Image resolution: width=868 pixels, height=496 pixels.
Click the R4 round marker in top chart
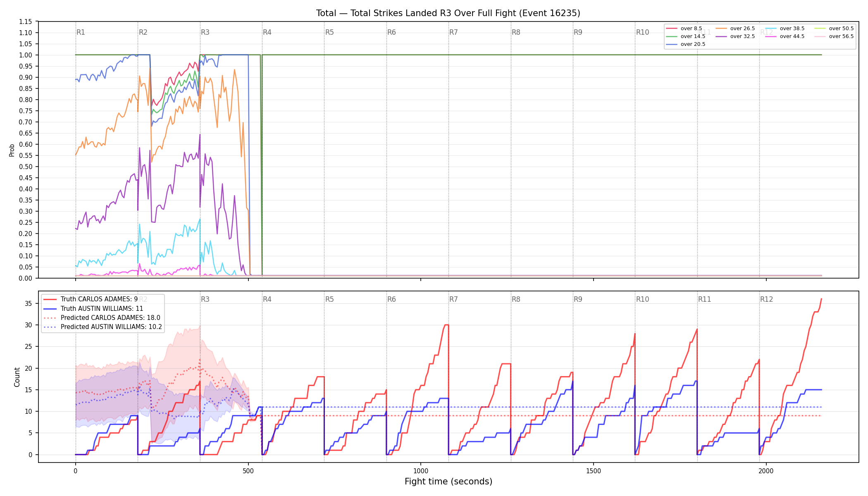click(267, 32)
